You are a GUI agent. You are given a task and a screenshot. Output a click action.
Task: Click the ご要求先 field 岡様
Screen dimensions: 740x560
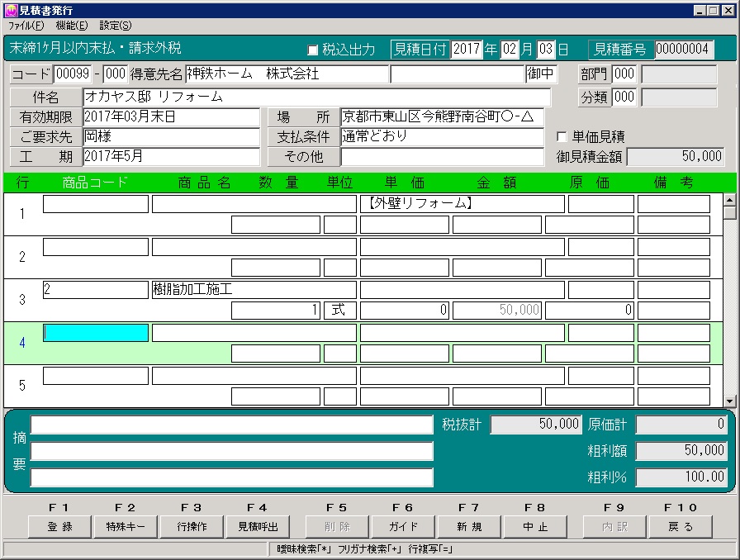[171, 136]
